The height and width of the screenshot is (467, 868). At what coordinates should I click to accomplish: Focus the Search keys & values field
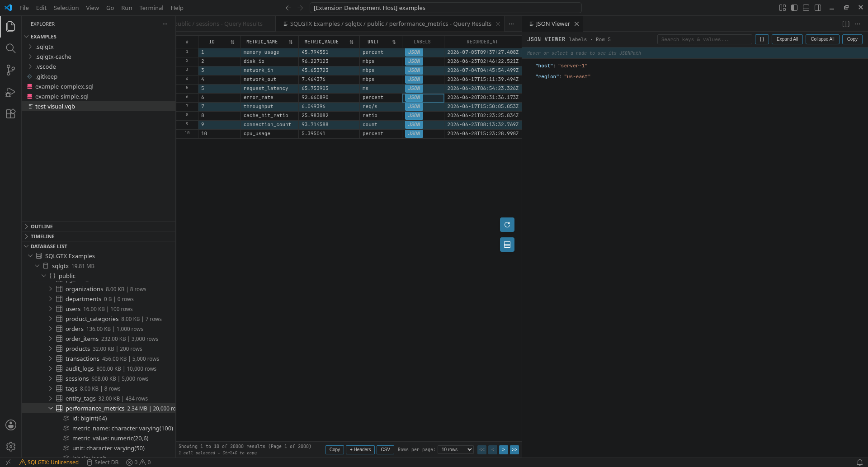704,39
